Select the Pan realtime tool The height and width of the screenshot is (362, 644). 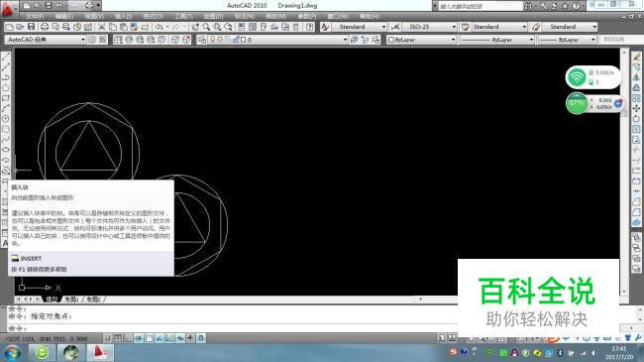coord(195,27)
